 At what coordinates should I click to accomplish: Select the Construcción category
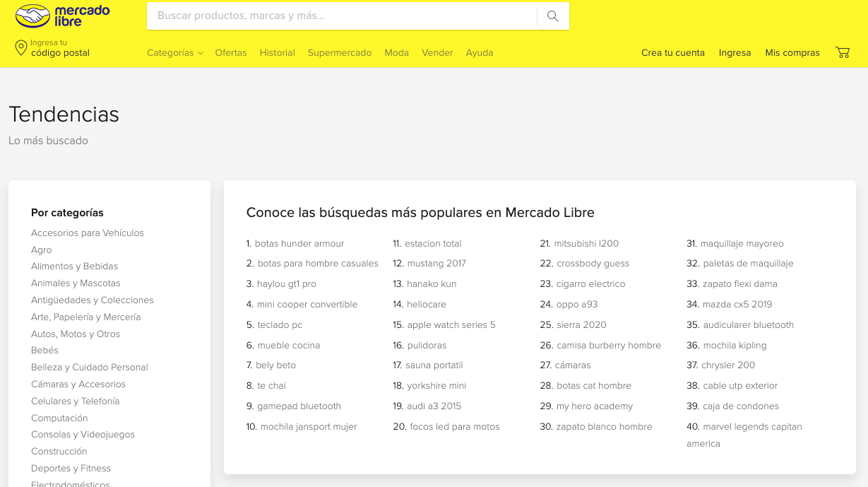tap(59, 452)
